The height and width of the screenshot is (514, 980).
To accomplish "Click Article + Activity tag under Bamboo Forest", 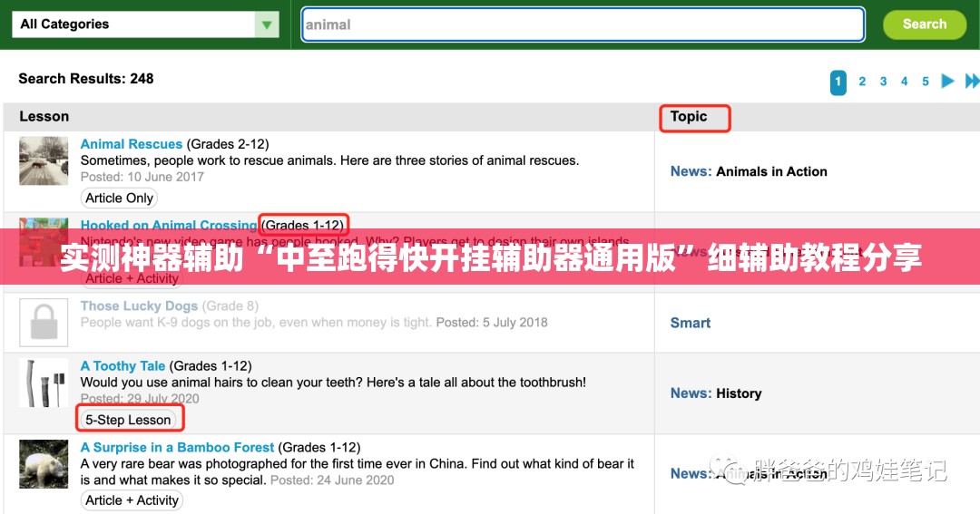I will (x=132, y=500).
